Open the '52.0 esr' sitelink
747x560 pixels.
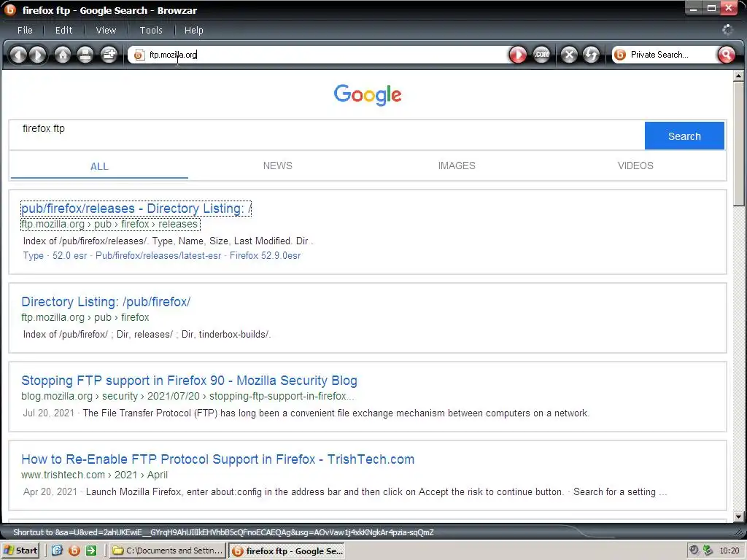(69, 256)
